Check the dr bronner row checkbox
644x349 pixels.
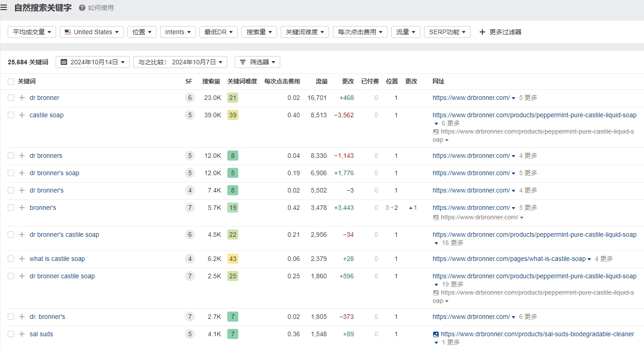pos(11,98)
